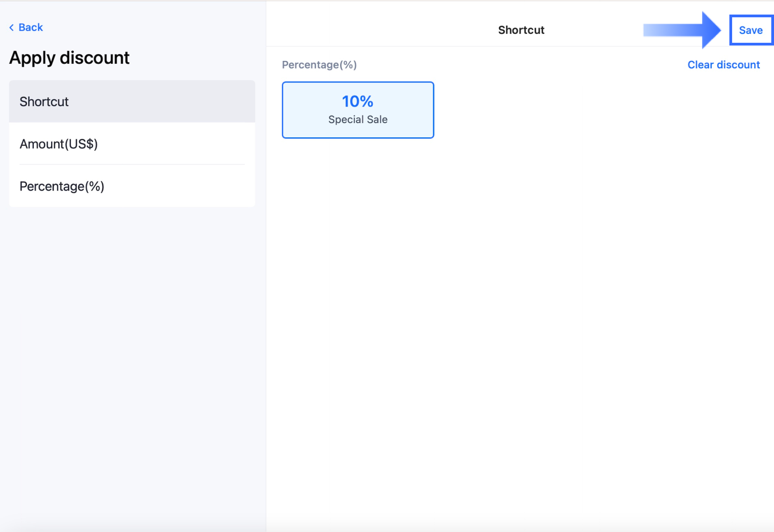The width and height of the screenshot is (774, 532).
Task: Click the back chevron arrow icon
Action: click(x=11, y=28)
